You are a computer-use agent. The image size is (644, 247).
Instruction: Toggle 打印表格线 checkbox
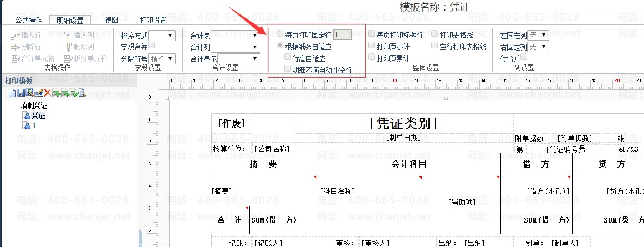tap(435, 34)
